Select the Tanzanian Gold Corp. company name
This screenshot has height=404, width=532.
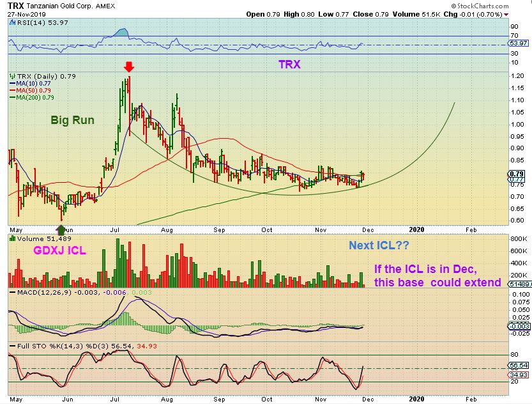(60, 6)
